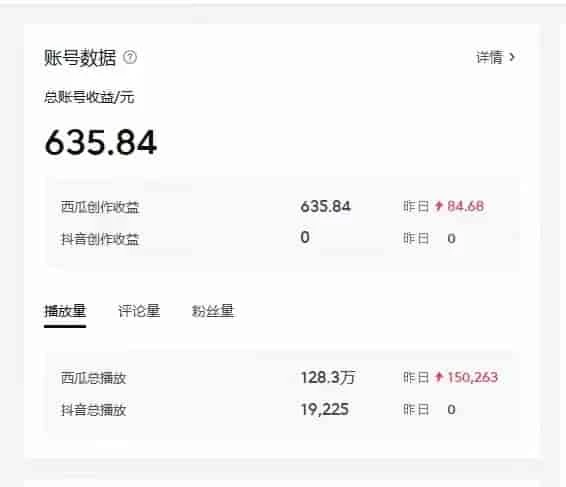Click the red up arrow beside 84.68

[439, 206]
